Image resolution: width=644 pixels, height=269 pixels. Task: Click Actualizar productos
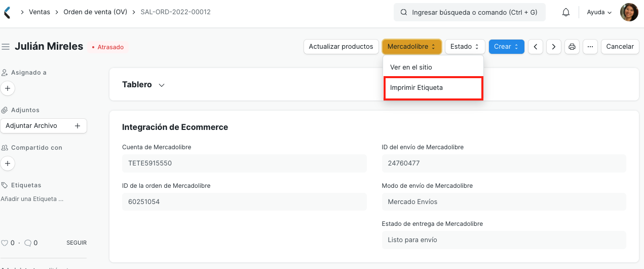click(341, 47)
